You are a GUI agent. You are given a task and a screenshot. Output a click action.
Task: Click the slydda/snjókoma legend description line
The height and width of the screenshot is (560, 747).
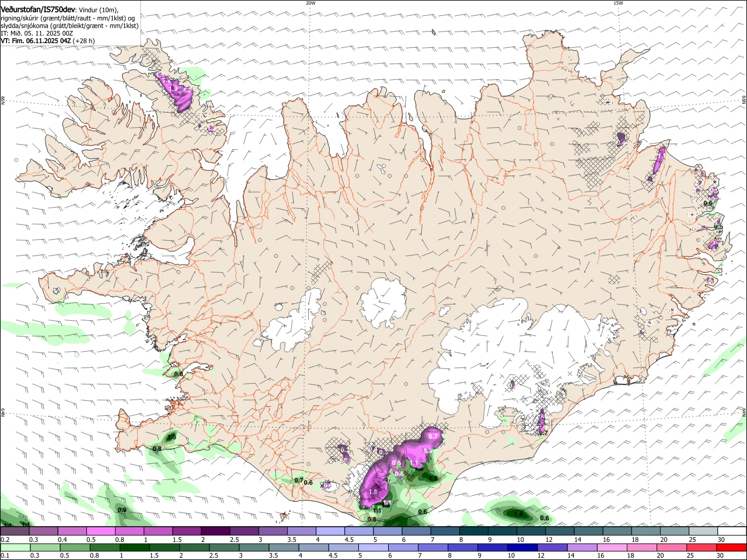(70, 26)
